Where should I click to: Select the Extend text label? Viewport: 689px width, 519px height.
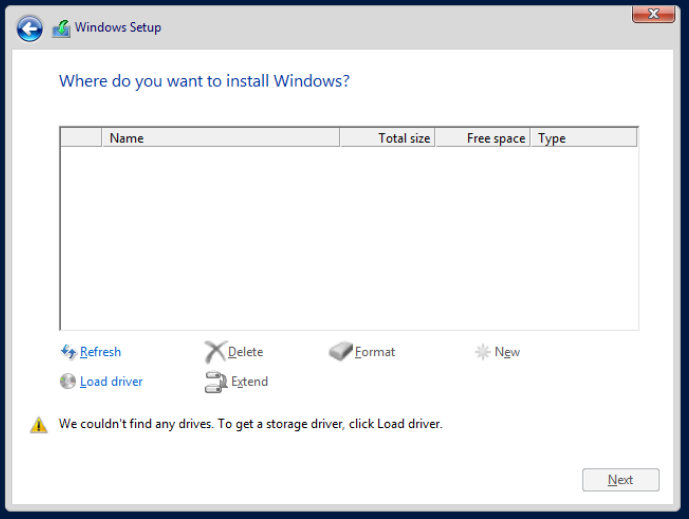(x=250, y=381)
